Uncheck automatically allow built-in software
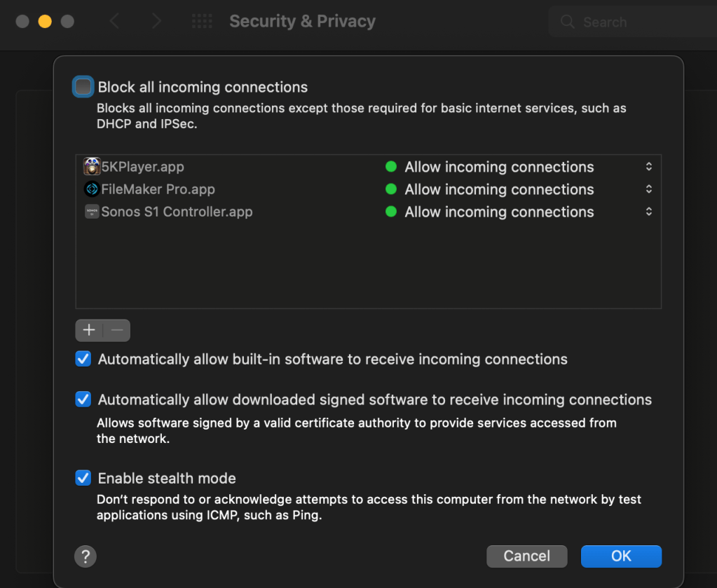Screen dimensions: 717x588 [x=83, y=360]
